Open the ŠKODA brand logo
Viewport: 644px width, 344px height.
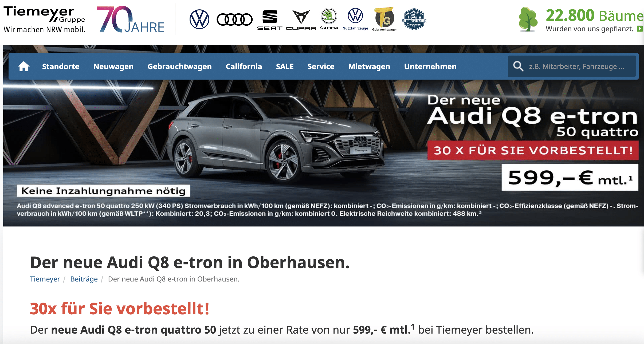(x=329, y=19)
